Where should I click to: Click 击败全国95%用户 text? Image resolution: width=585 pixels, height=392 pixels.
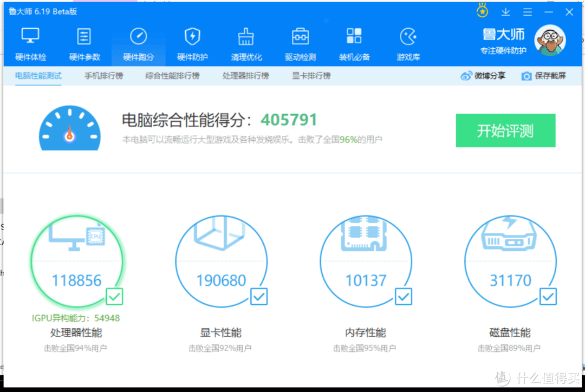(x=365, y=348)
